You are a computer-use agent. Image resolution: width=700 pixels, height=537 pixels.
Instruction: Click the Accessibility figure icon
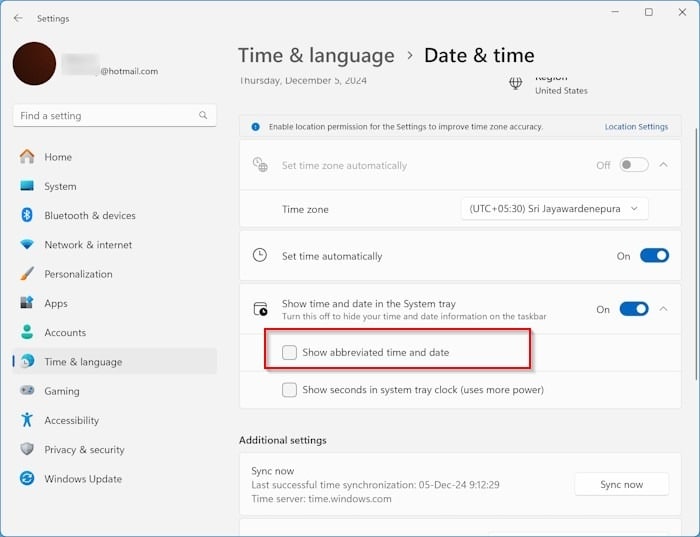[27, 420]
